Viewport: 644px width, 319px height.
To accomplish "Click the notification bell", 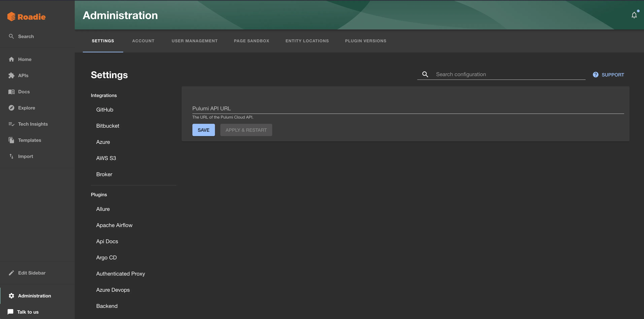I will (x=634, y=15).
